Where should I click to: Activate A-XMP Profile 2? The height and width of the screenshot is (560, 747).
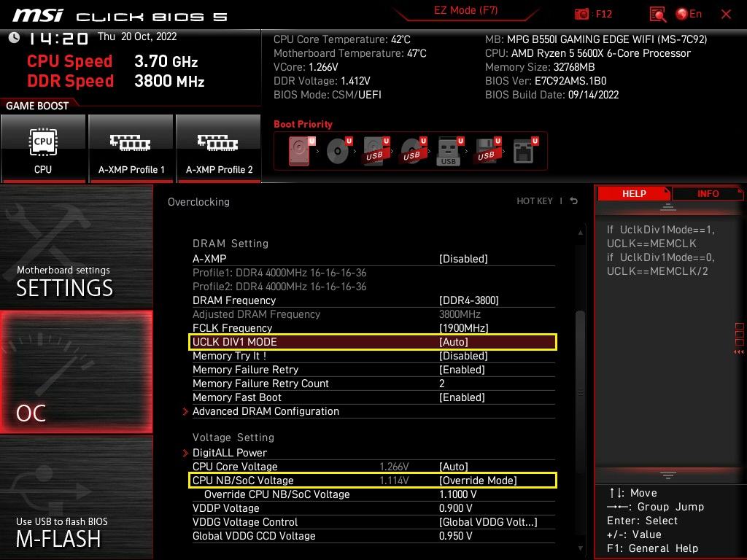tap(219, 148)
